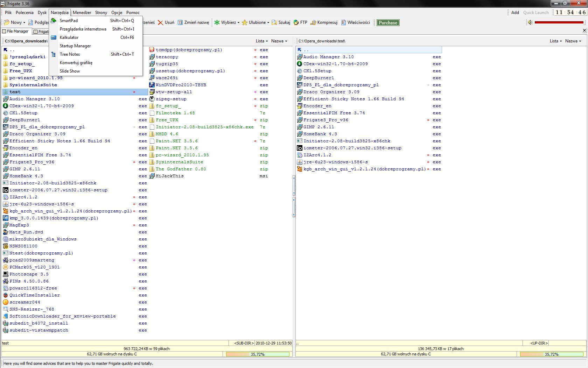Start Slide Show from the menu
Screen dimensions: 588x368
[96, 71]
